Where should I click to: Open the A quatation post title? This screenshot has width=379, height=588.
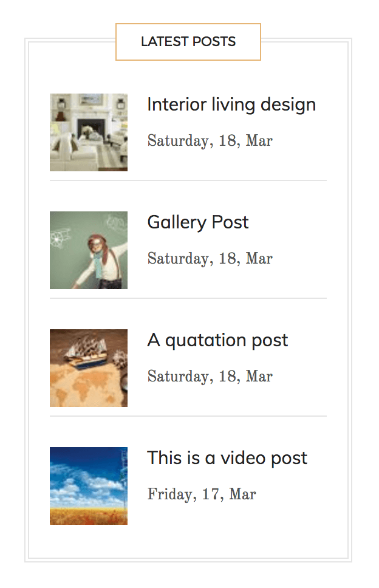click(217, 340)
